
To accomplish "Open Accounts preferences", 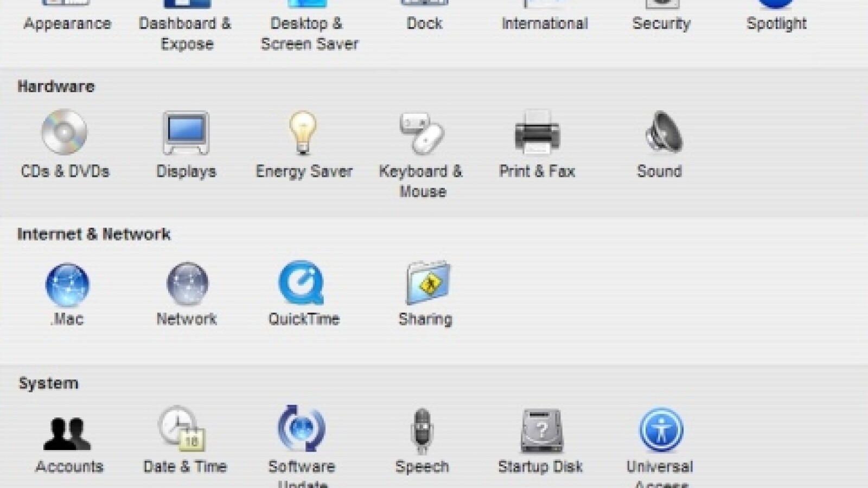I will (67, 434).
